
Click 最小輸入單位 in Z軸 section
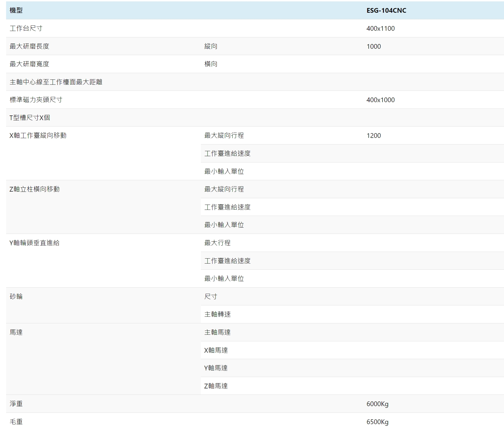click(x=224, y=225)
